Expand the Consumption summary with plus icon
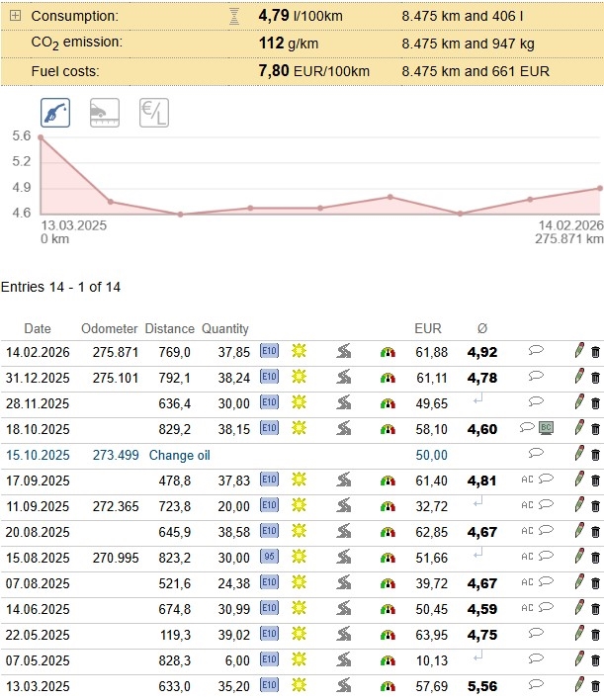Image resolution: width=604 pixels, height=700 pixels. pos(15,17)
